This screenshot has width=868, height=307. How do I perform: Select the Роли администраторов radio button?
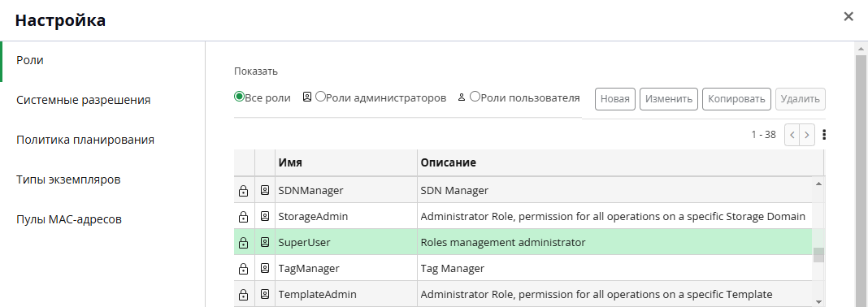[320, 97]
